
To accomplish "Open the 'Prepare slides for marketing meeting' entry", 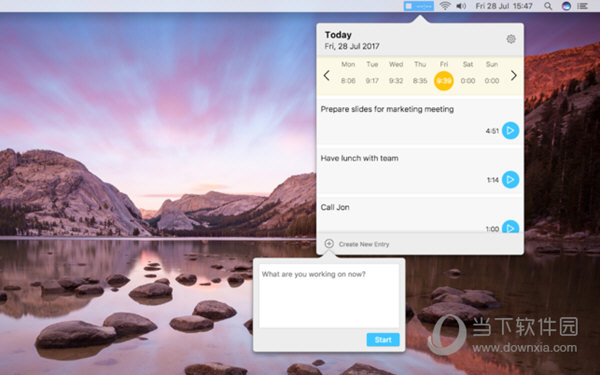I will [x=420, y=122].
